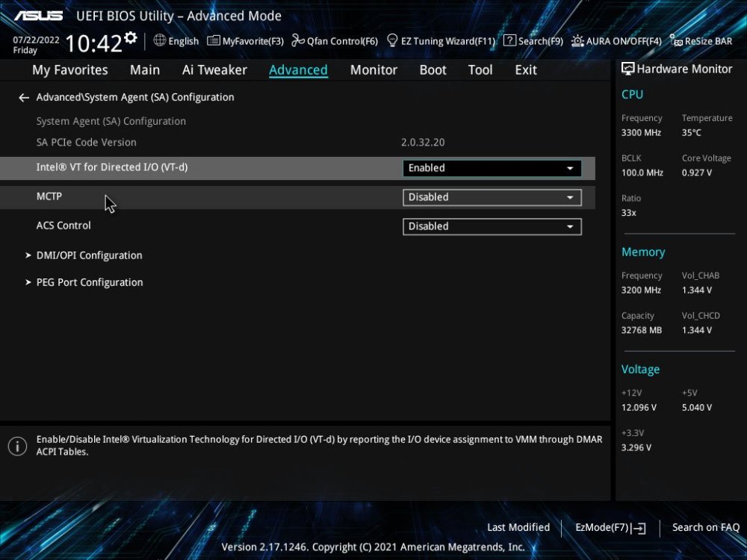This screenshot has width=747, height=560.
Task: Switch to My Favorites tab
Action: click(70, 70)
